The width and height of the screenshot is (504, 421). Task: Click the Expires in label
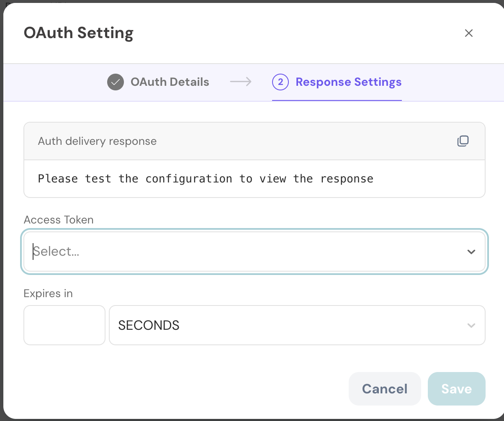tap(48, 293)
